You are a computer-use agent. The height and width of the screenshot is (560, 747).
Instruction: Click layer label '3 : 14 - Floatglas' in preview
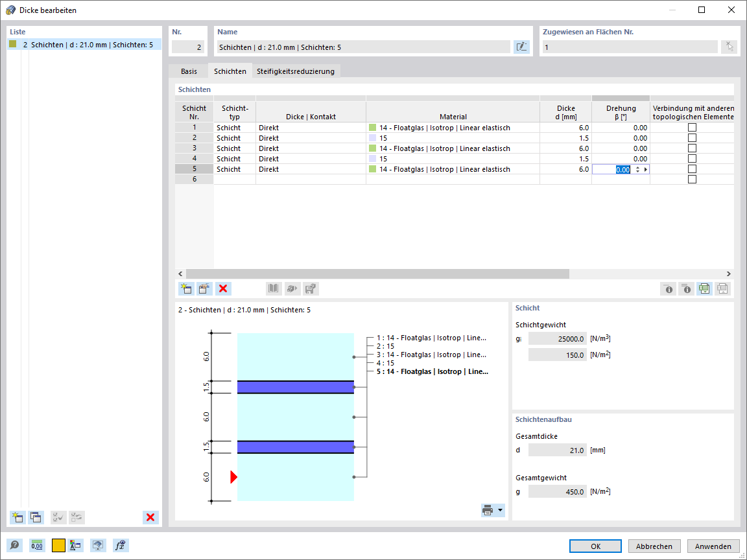pyautogui.click(x=432, y=355)
